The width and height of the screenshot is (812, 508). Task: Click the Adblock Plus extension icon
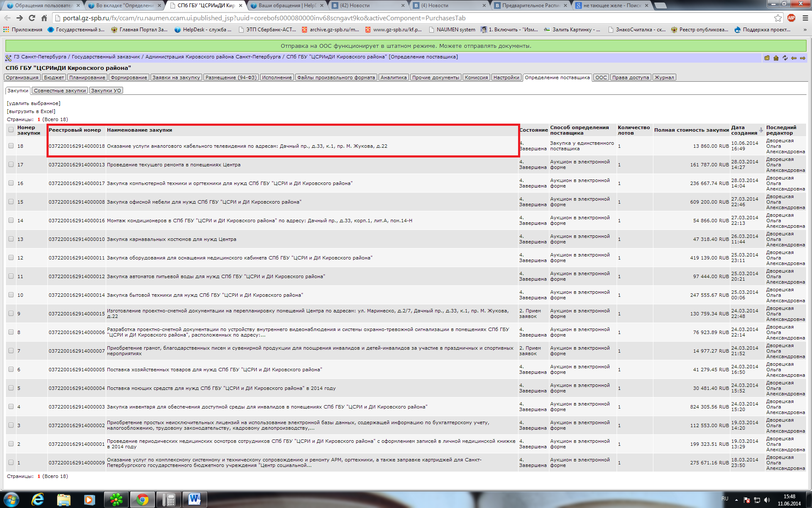pyautogui.click(x=791, y=18)
